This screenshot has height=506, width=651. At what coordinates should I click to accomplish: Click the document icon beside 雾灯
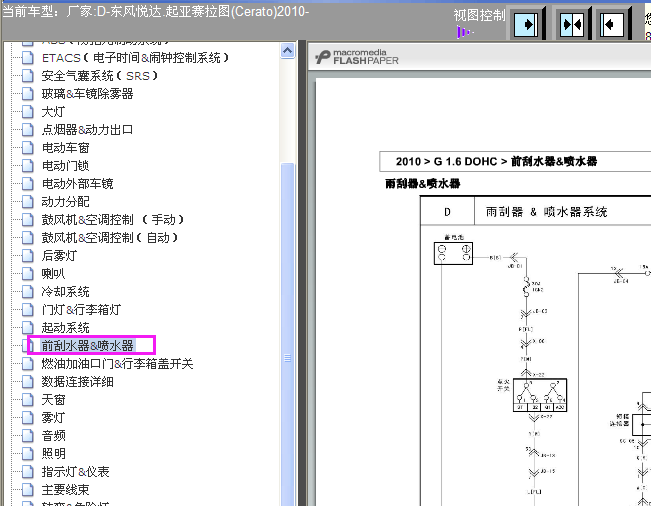(27, 418)
